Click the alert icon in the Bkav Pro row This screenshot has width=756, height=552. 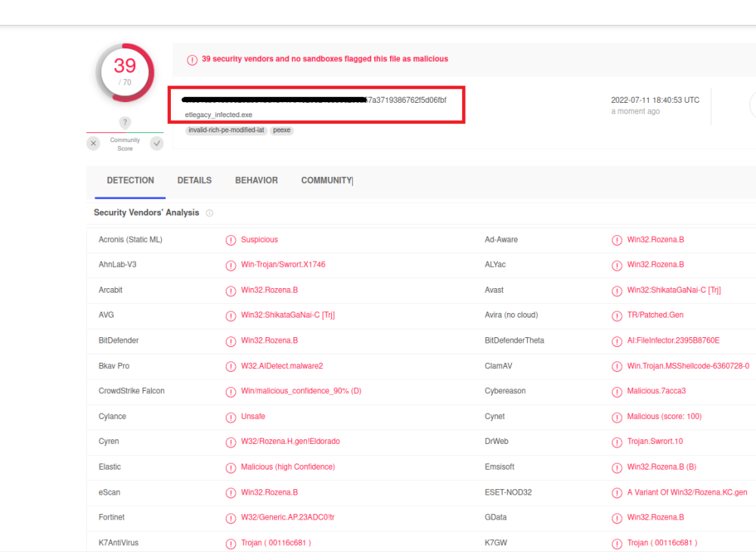tap(231, 367)
